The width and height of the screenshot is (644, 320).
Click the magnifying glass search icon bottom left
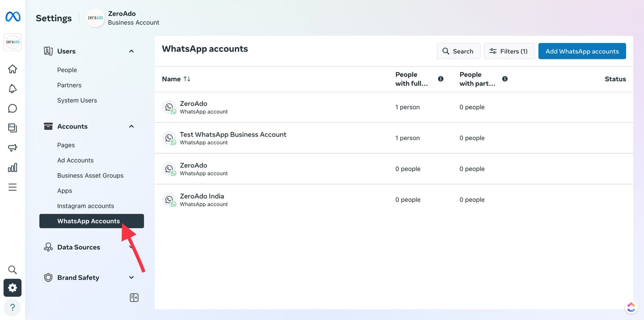tap(12, 269)
